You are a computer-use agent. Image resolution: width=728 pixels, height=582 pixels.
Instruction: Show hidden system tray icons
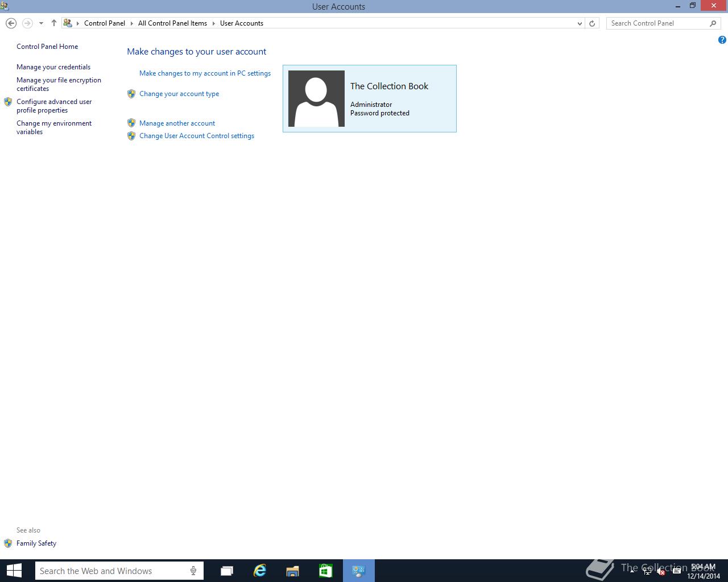tap(632, 571)
